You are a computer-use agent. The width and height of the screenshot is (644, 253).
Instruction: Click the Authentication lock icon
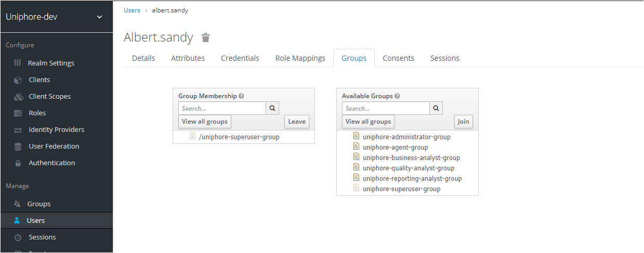coord(18,163)
